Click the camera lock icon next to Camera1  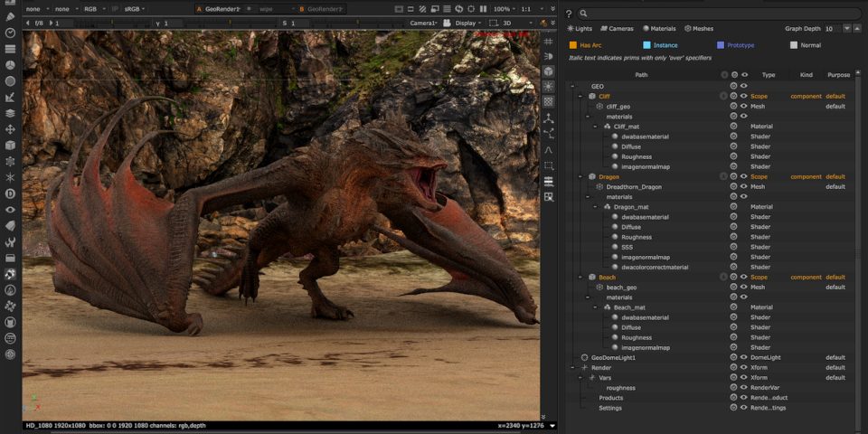point(448,24)
